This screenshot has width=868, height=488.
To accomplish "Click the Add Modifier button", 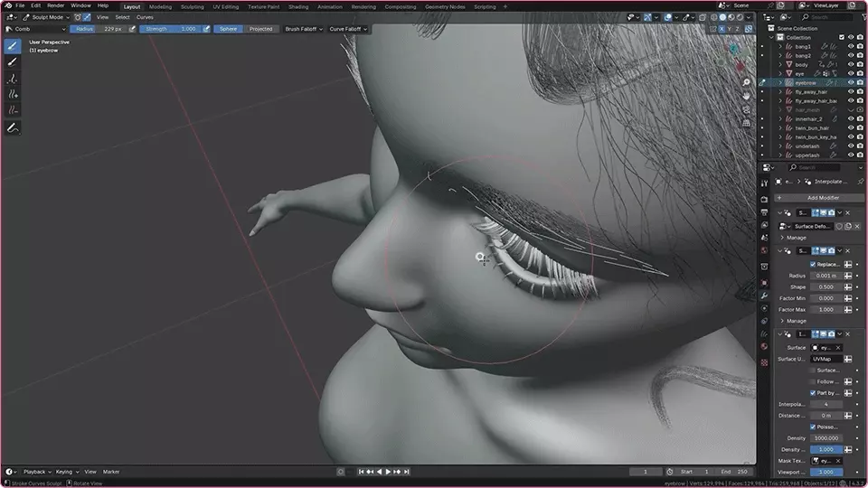I will click(x=819, y=198).
